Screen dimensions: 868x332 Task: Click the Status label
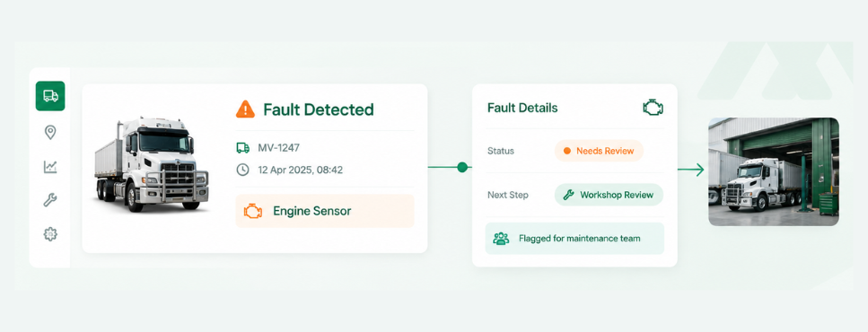(x=501, y=151)
